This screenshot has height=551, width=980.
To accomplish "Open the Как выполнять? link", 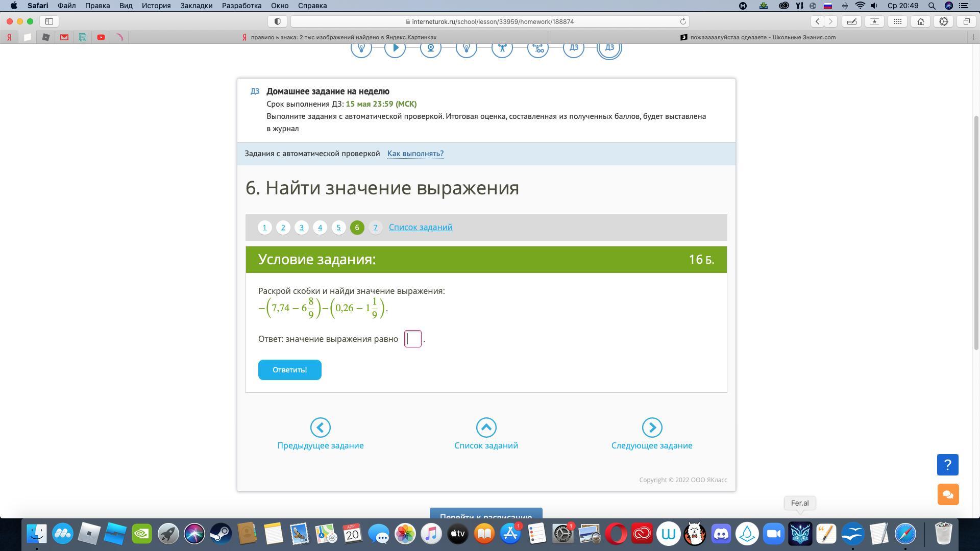I will click(x=415, y=154).
